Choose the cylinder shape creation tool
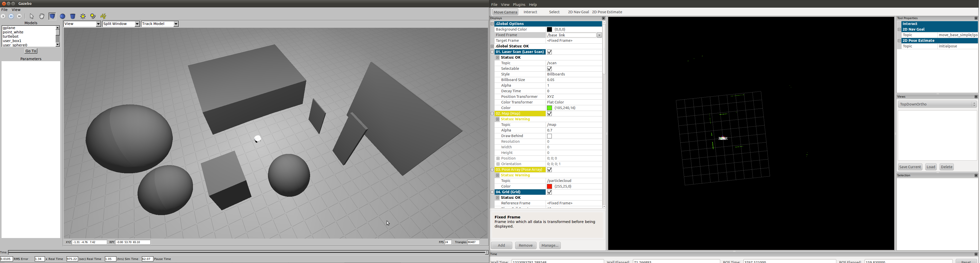This screenshot has width=980, height=263. 73,16
